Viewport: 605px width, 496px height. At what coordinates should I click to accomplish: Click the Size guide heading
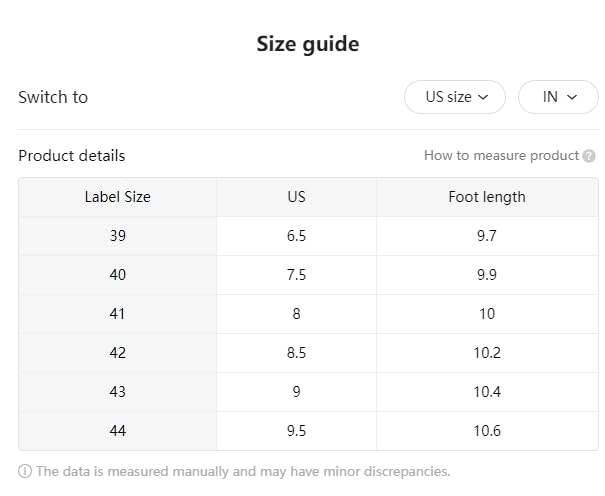click(307, 44)
